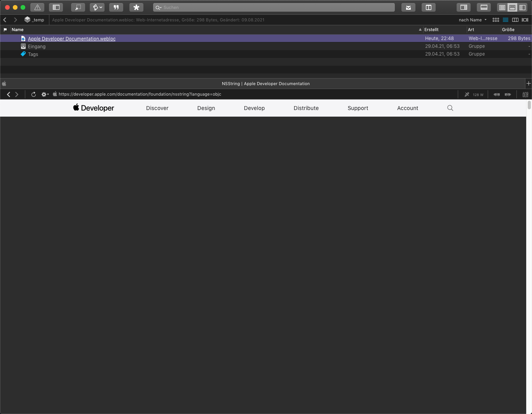The image size is (532, 414).
Task: Click the '298 Bytes' size cell
Action: pos(519,38)
